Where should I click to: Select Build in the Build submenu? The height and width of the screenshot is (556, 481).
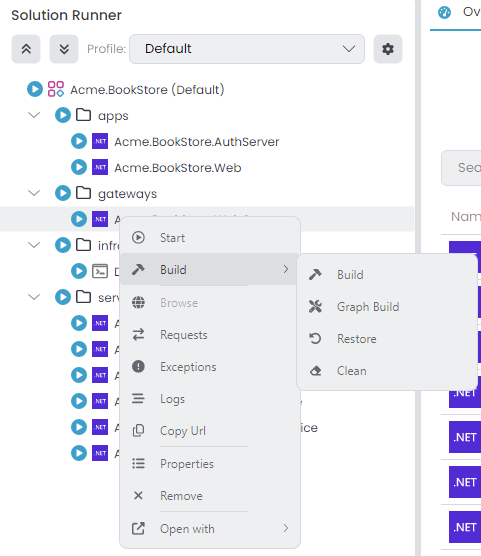(387, 275)
